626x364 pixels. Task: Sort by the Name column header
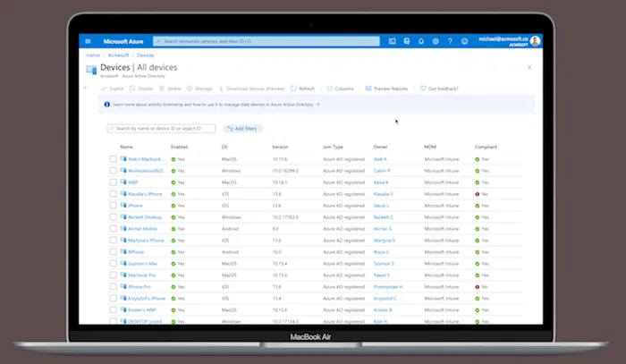coord(127,147)
